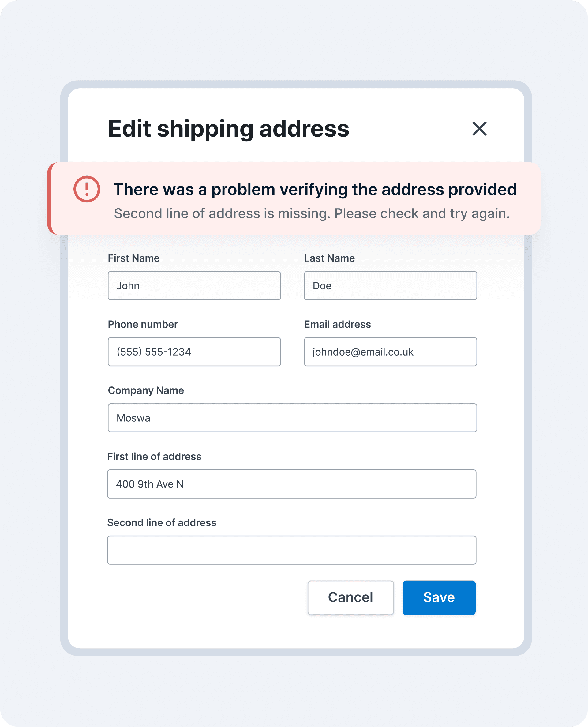The width and height of the screenshot is (588, 727).
Task: Click the Last Name label
Action: 329,258
